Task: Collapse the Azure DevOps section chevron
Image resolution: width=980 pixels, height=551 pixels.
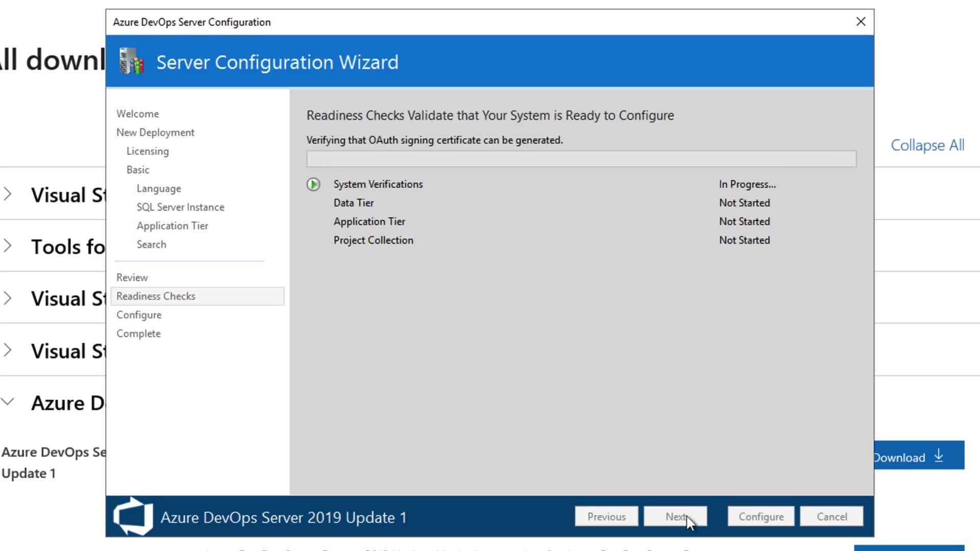Action: click(x=8, y=402)
